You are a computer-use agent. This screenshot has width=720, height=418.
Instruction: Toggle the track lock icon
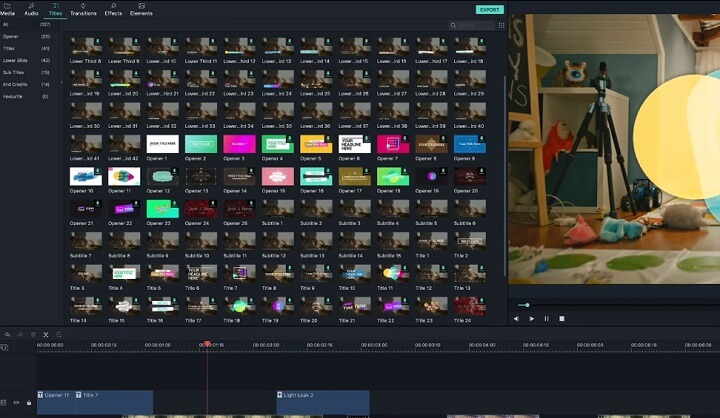29,403
